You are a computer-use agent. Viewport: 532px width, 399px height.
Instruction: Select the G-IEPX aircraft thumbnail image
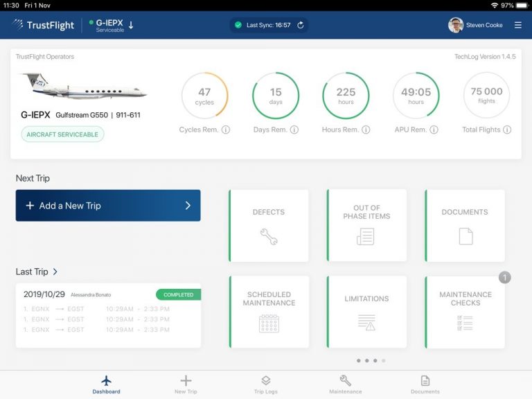(x=83, y=88)
